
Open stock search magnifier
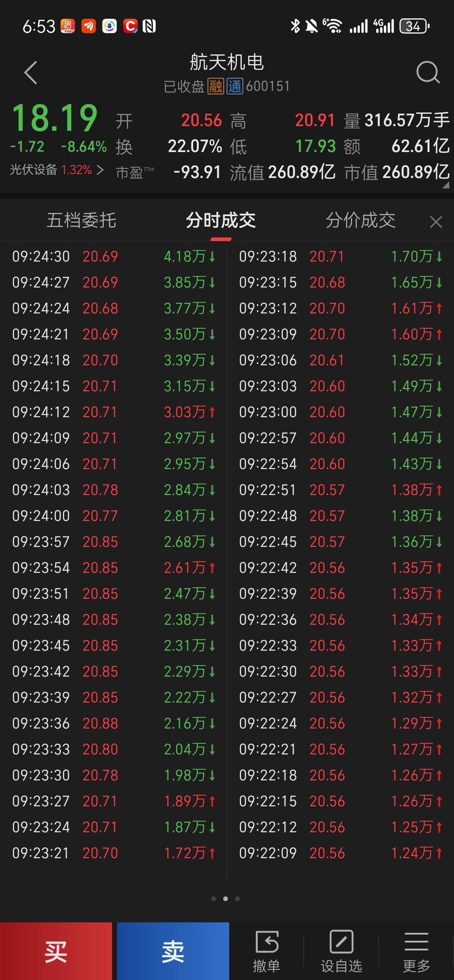tap(427, 72)
